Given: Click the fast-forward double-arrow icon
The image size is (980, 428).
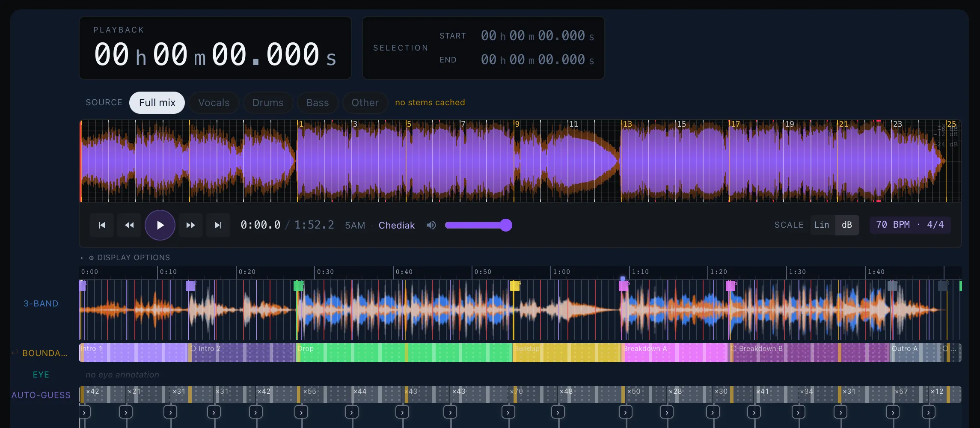Looking at the screenshot, I should [191, 225].
